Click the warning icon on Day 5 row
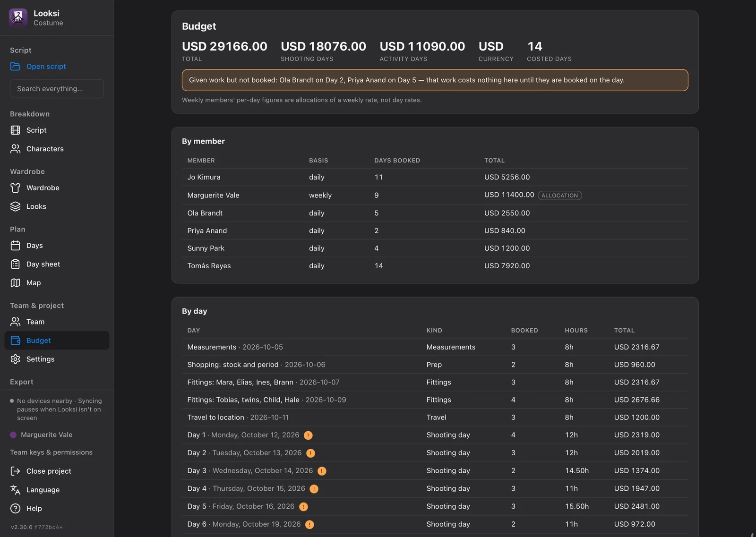Screen dimensions: 756x537 coord(303,507)
